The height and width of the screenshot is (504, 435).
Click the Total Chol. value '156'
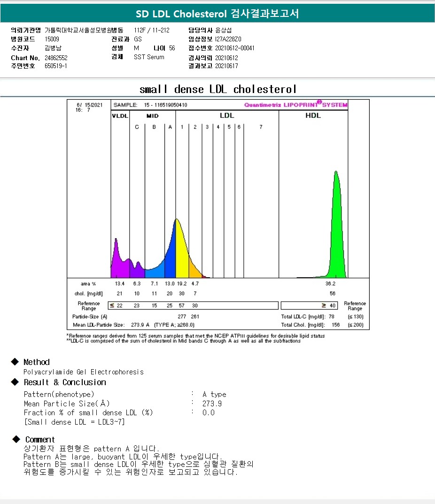coord(336,325)
